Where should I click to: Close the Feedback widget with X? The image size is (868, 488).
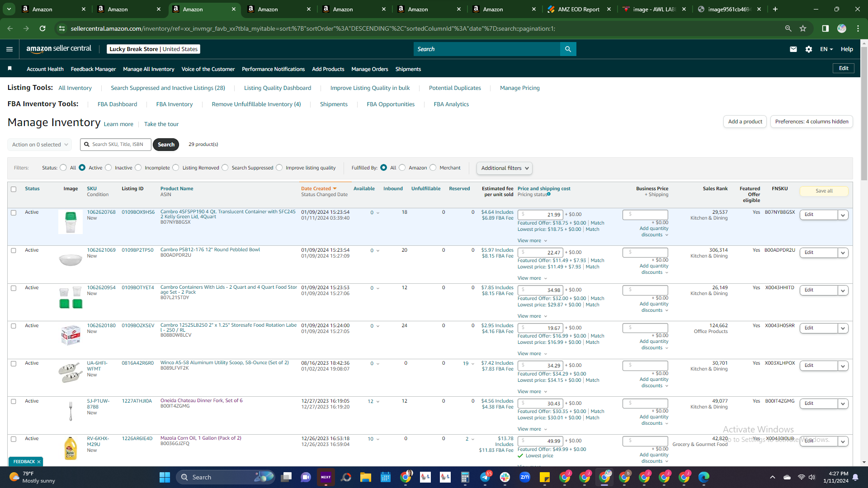(39, 462)
